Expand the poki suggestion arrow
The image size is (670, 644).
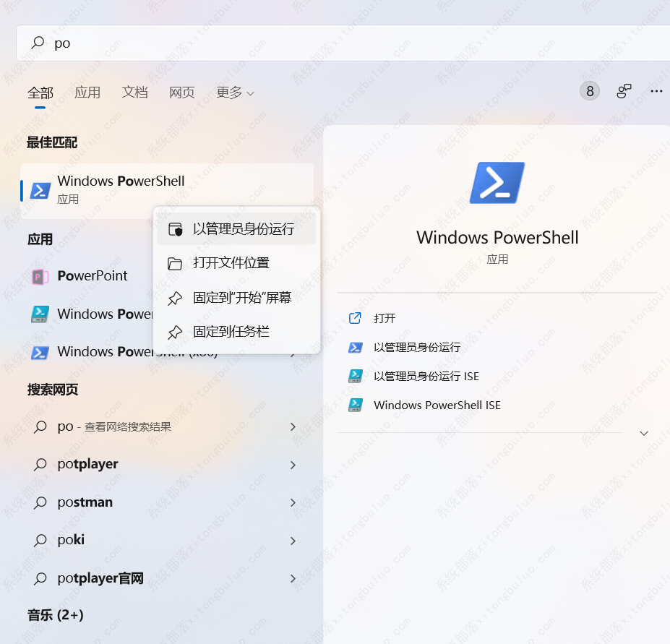point(293,541)
